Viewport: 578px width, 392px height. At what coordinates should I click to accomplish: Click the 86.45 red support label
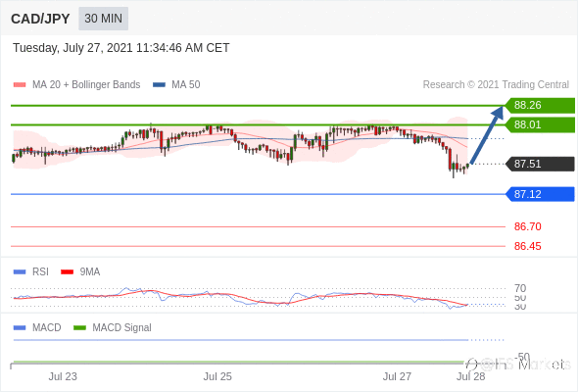527,246
